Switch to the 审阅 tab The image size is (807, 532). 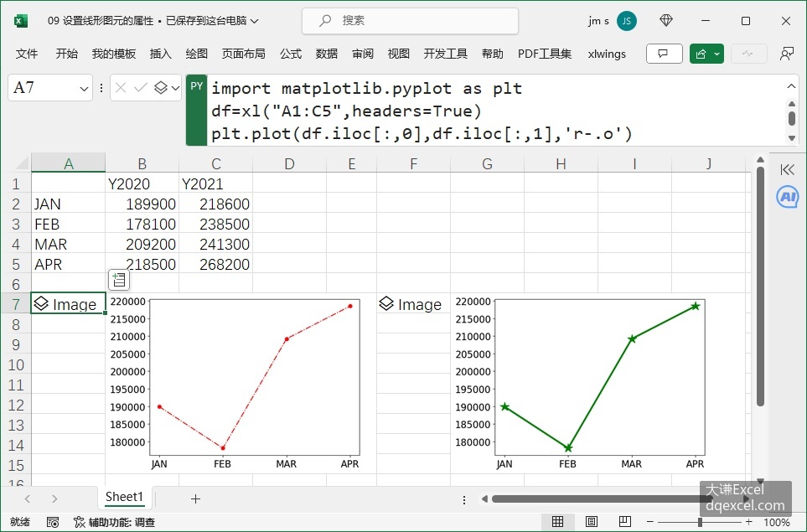click(x=363, y=54)
